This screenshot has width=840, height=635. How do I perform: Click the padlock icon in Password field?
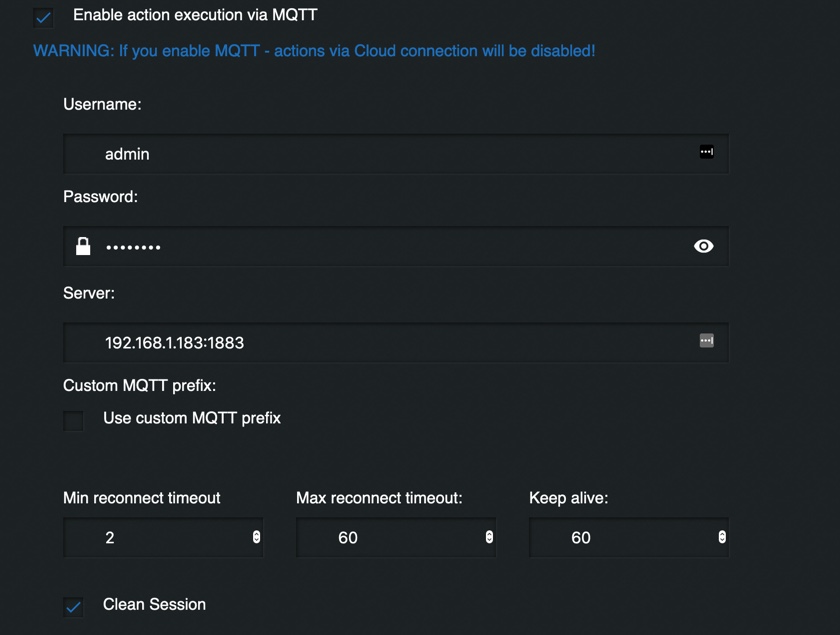tap(83, 246)
